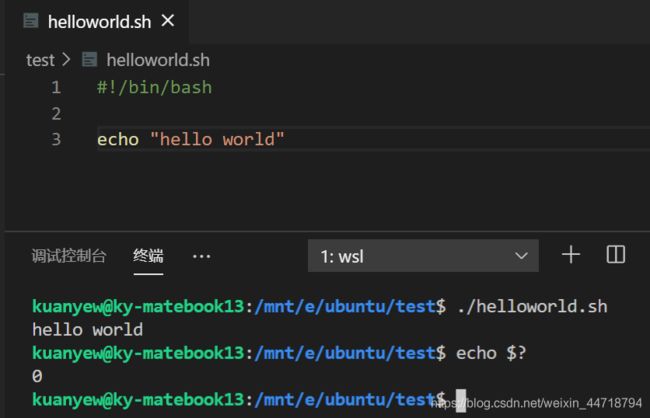Viewport: 650px width, 418px height.
Task: Click the ./helloworld.sh command in terminal
Action: (532, 306)
